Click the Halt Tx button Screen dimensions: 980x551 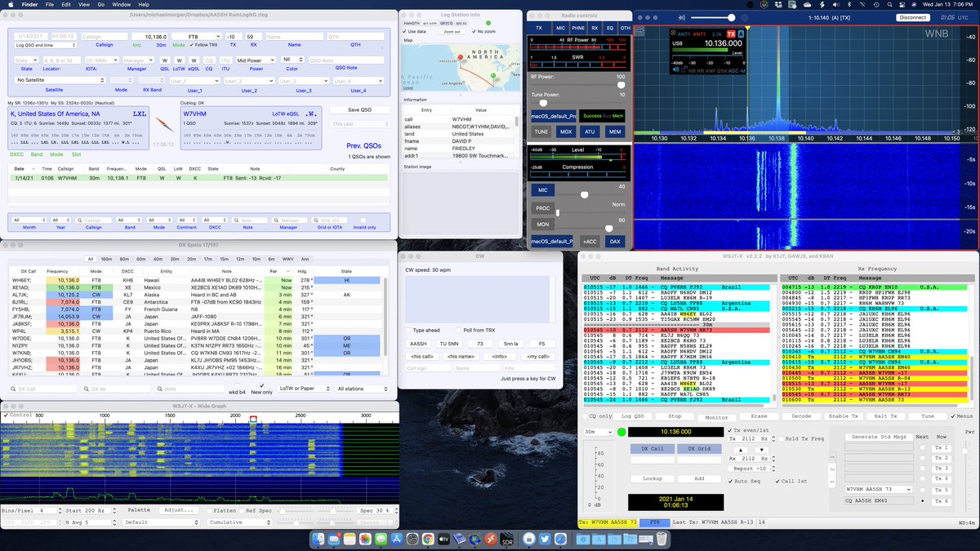885,416
